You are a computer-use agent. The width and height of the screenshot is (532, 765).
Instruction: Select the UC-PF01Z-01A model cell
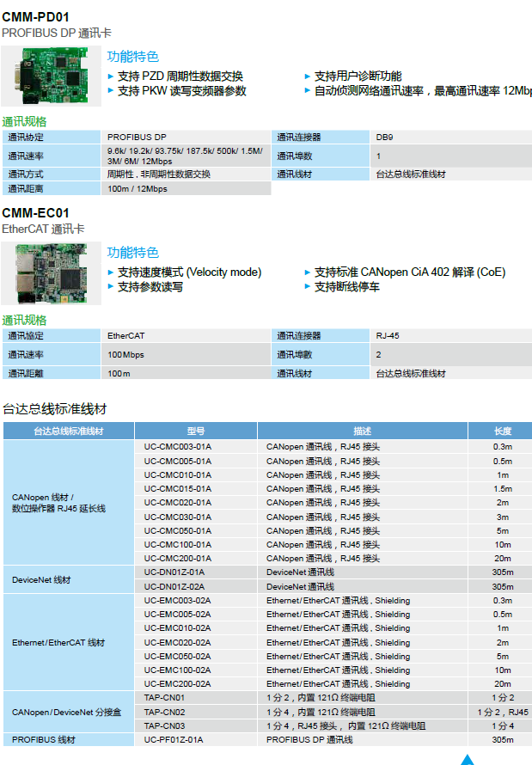click(x=174, y=739)
